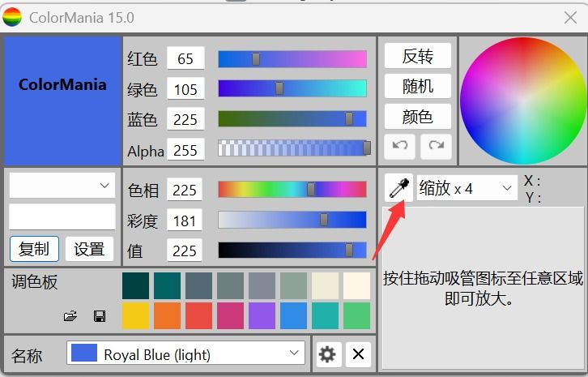The width and height of the screenshot is (588, 377).
Task: Select the turquoise bottom row swatch
Action: (x=325, y=316)
